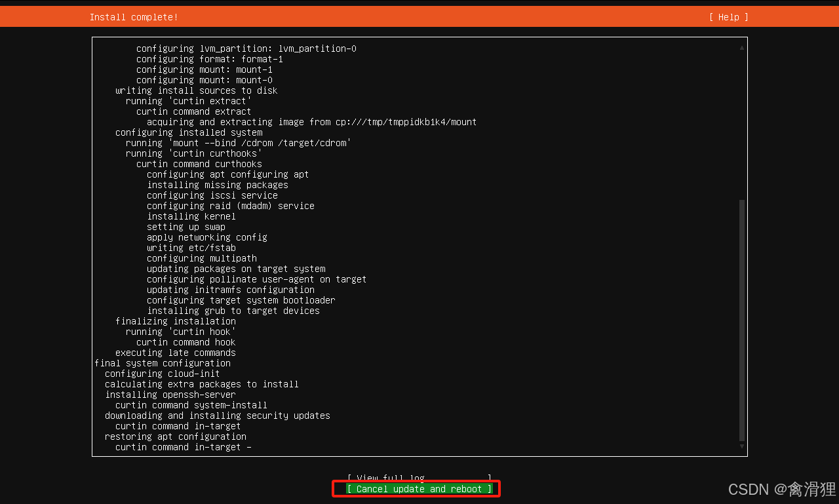
Task: Click log line 'configuring iscsi service'
Action: click(x=212, y=195)
